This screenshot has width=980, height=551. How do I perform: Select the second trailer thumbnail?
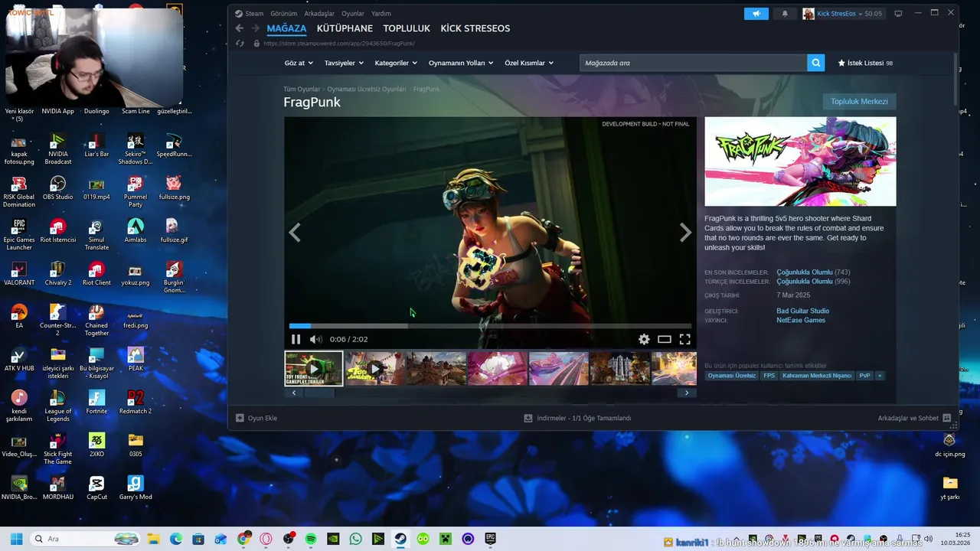(374, 368)
